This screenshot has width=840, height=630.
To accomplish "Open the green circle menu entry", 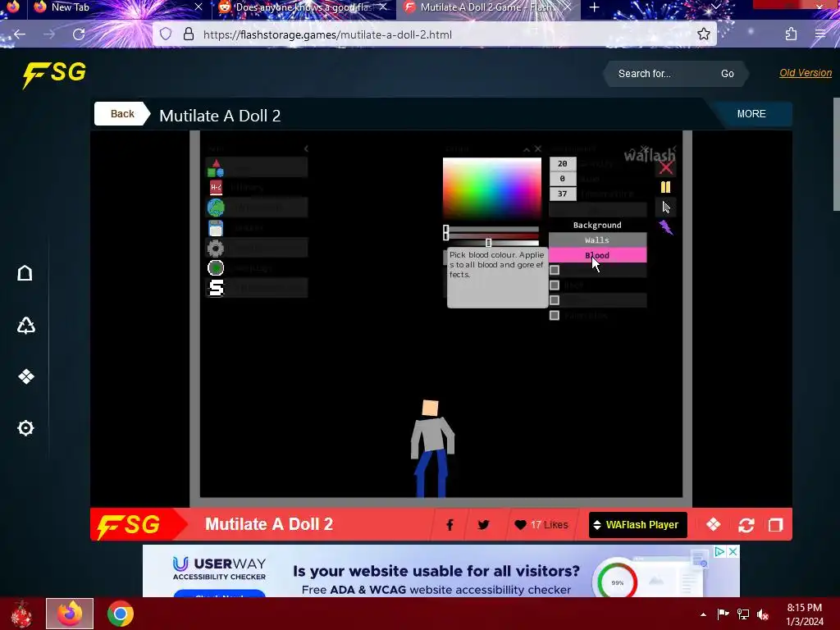I will (256, 268).
